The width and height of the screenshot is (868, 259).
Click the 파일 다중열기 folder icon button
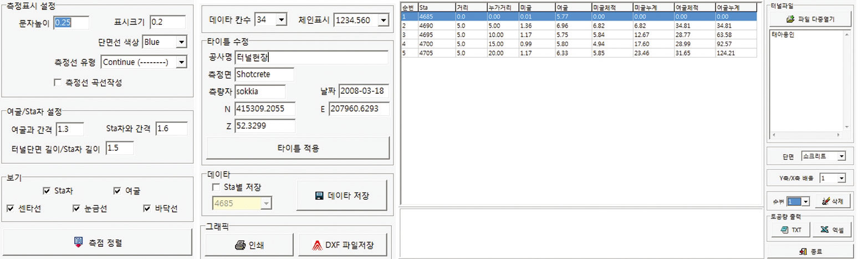click(x=810, y=19)
